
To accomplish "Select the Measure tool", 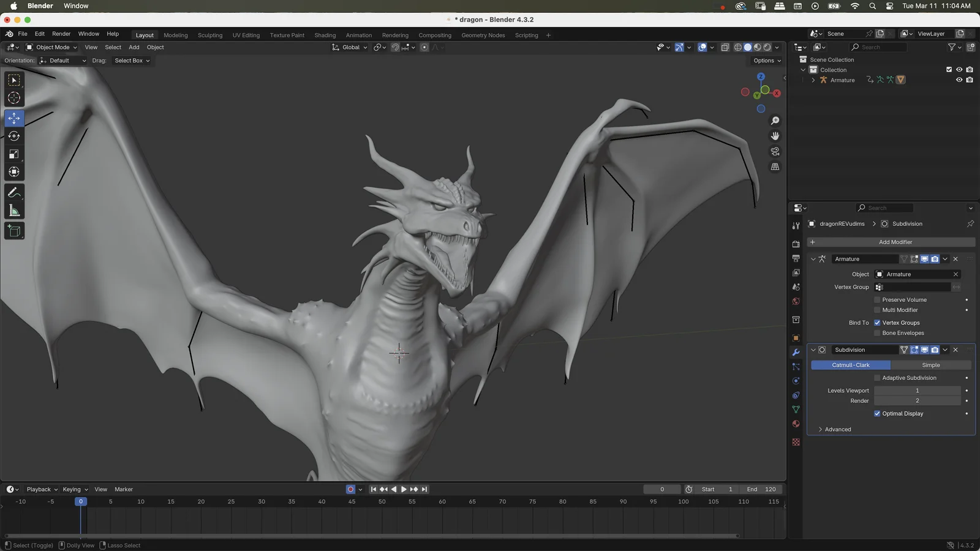I will 13,211.
